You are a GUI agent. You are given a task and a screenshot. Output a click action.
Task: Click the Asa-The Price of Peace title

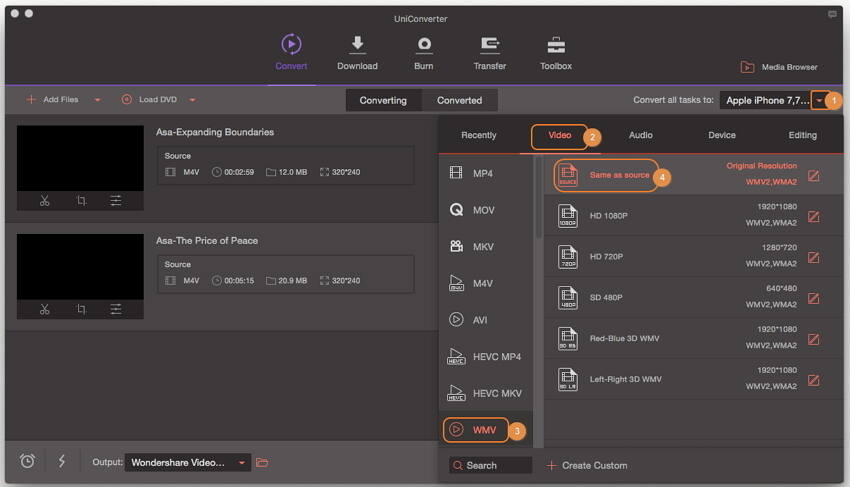[x=207, y=240]
